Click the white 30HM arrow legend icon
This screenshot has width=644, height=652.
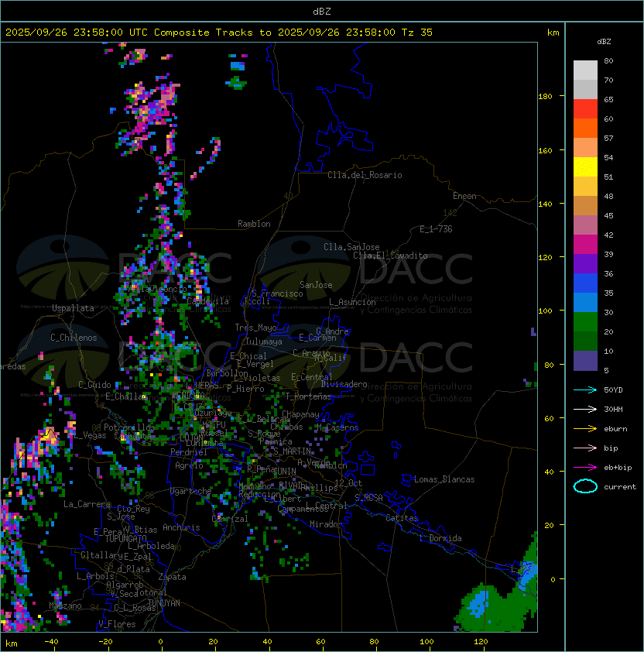[x=585, y=409]
